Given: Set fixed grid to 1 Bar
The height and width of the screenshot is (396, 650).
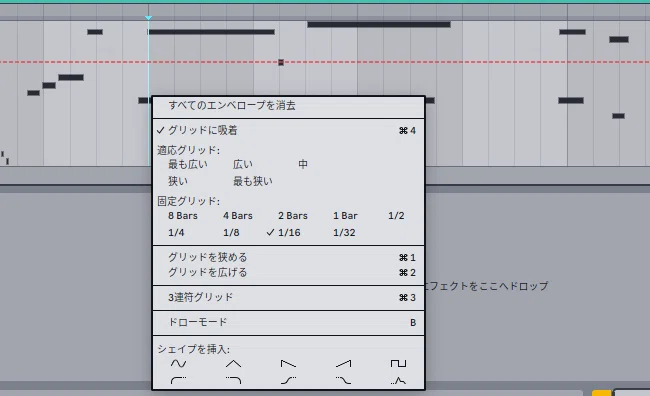Looking at the screenshot, I should click(x=345, y=216).
